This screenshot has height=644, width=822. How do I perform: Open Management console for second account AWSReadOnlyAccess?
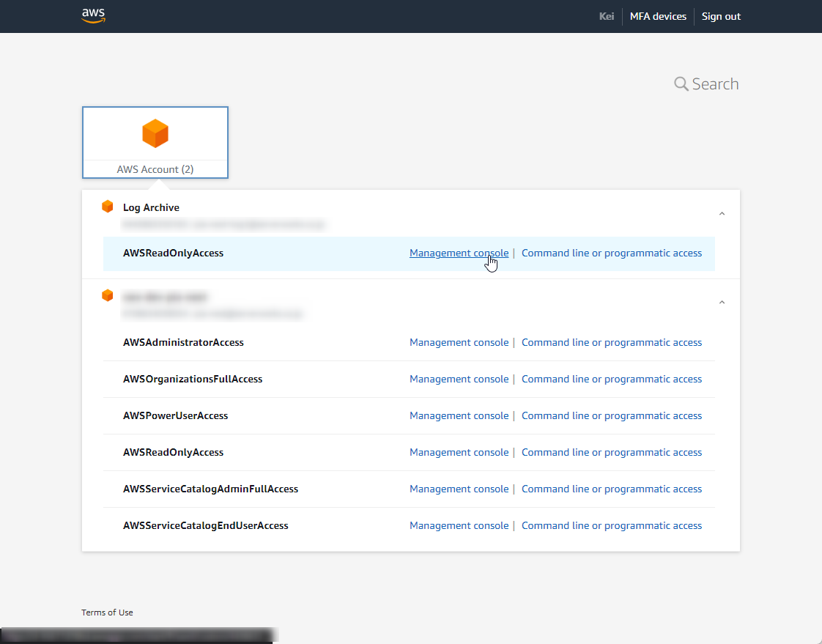(459, 452)
